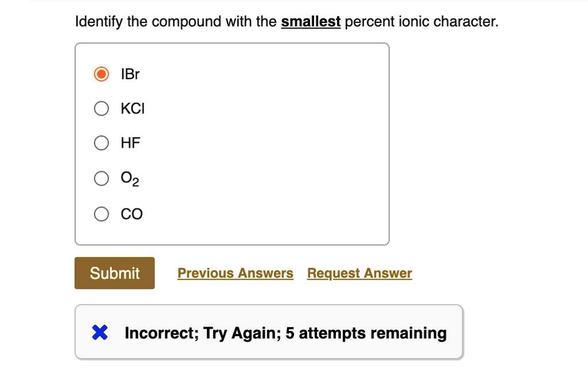Select the O2 answer choice

point(100,178)
